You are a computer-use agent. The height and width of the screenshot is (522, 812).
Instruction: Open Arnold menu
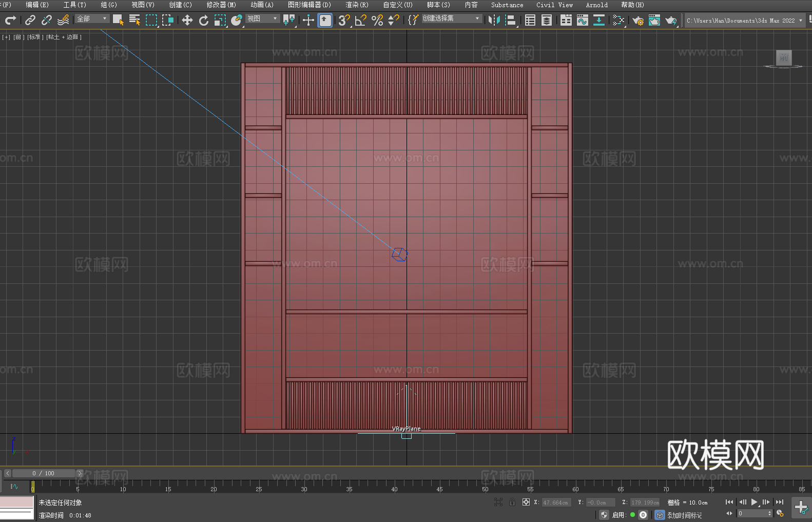pyautogui.click(x=597, y=5)
